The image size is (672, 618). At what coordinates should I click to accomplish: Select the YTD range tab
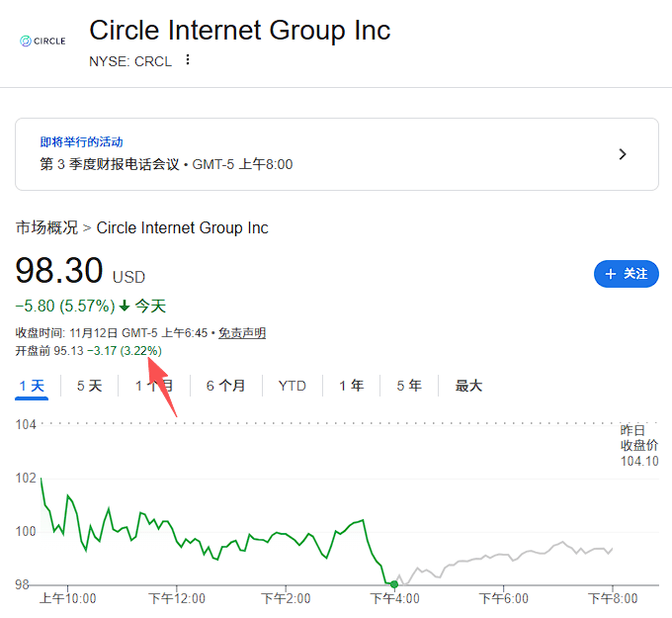coord(292,386)
